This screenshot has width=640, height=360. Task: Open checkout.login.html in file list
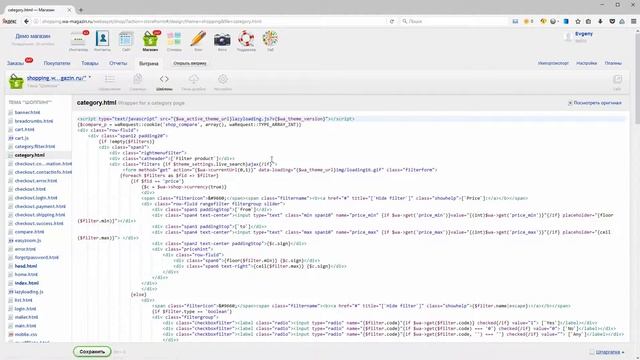(x=36, y=198)
